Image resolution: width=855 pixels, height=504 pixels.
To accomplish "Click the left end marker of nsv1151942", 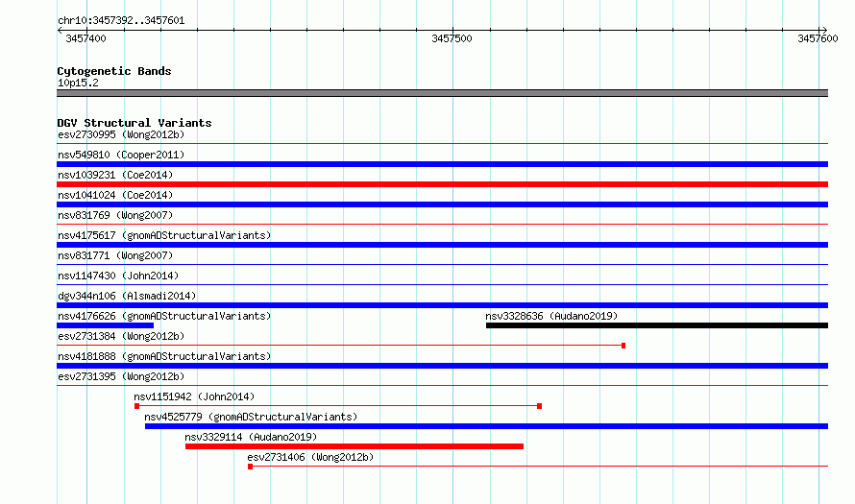I will [136, 406].
